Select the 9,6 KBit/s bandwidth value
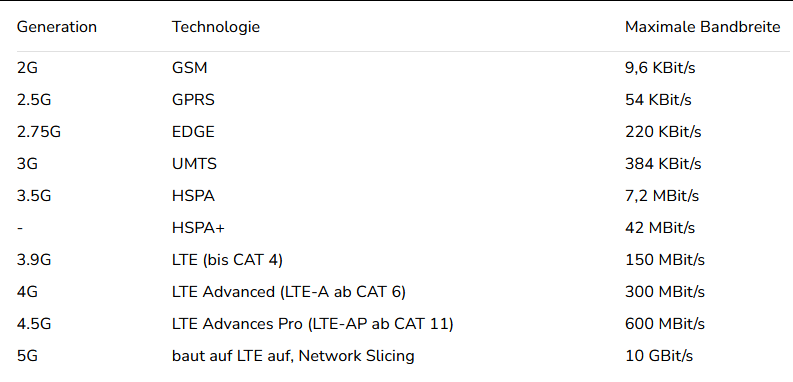The width and height of the screenshot is (793, 382). tap(660, 68)
